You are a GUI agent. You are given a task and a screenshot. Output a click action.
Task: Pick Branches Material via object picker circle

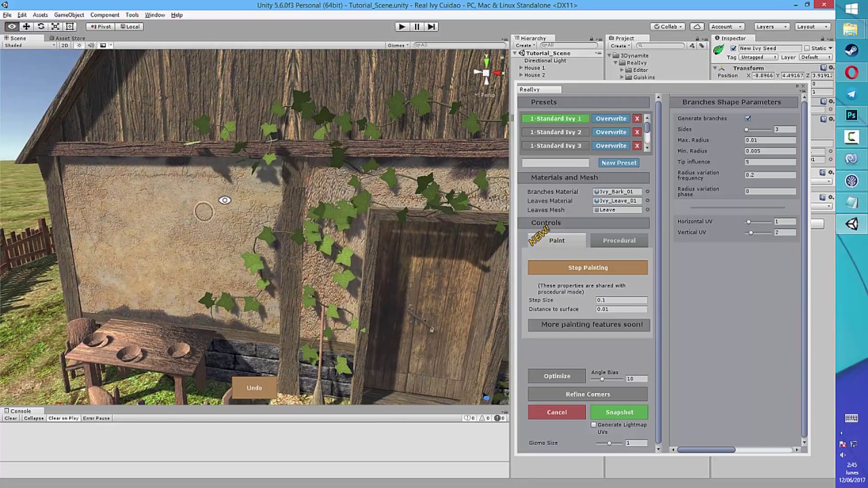tap(647, 192)
